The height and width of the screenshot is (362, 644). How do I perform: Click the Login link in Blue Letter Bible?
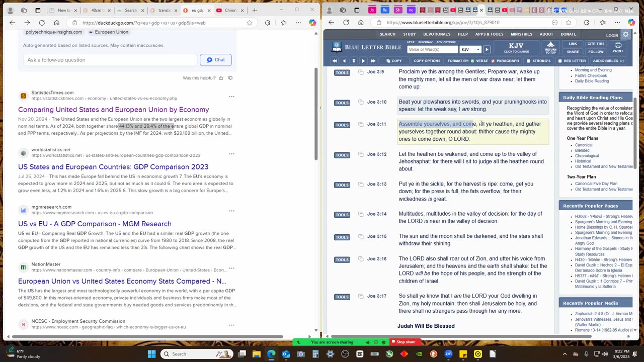(x=612, y=36)
